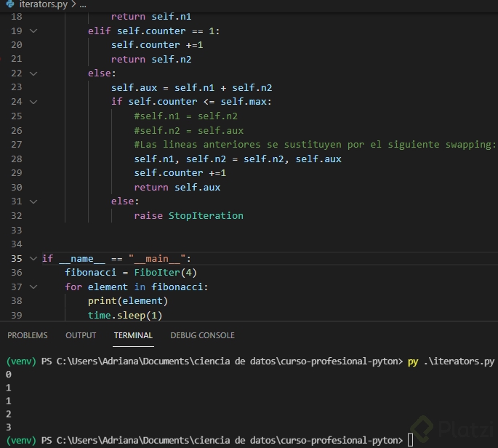Open the iterators.py breadcrumb item

pos(44,4)
